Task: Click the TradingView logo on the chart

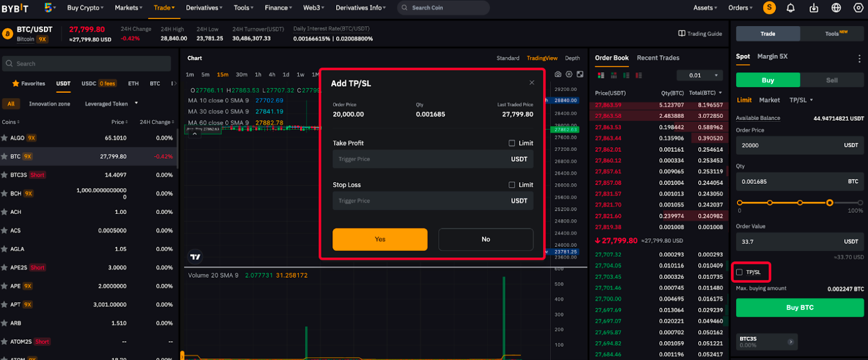Action: (x=195, y=256)
